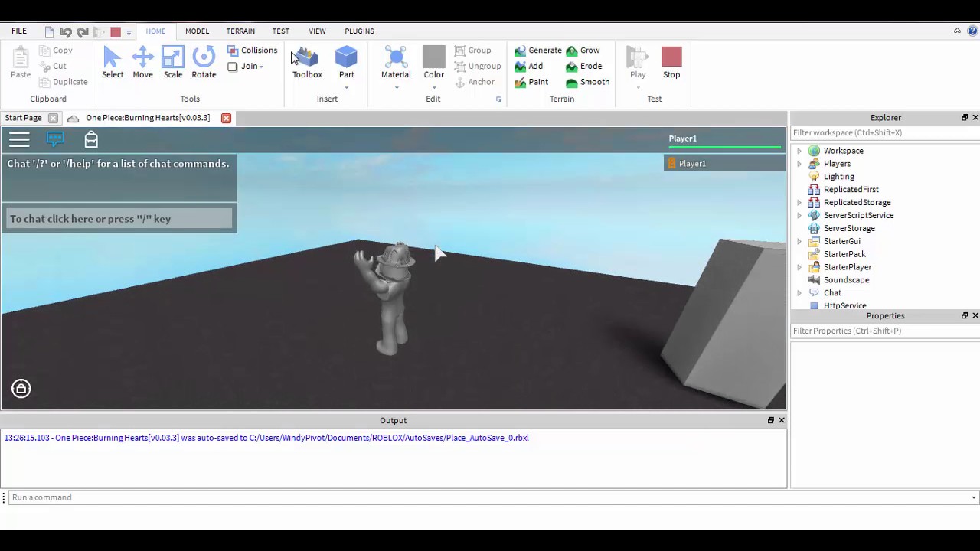Click the greyed Anchor button
980x551 pixels.
[x=475, y=82]
